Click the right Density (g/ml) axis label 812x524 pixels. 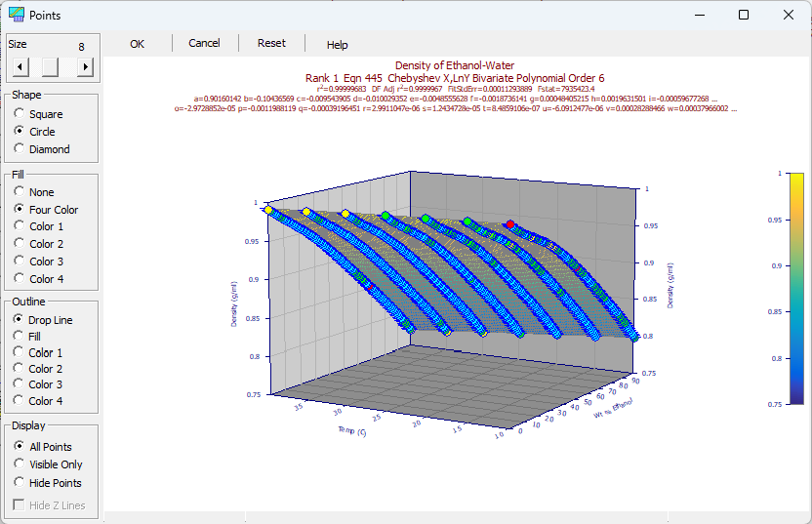[670, 285]
